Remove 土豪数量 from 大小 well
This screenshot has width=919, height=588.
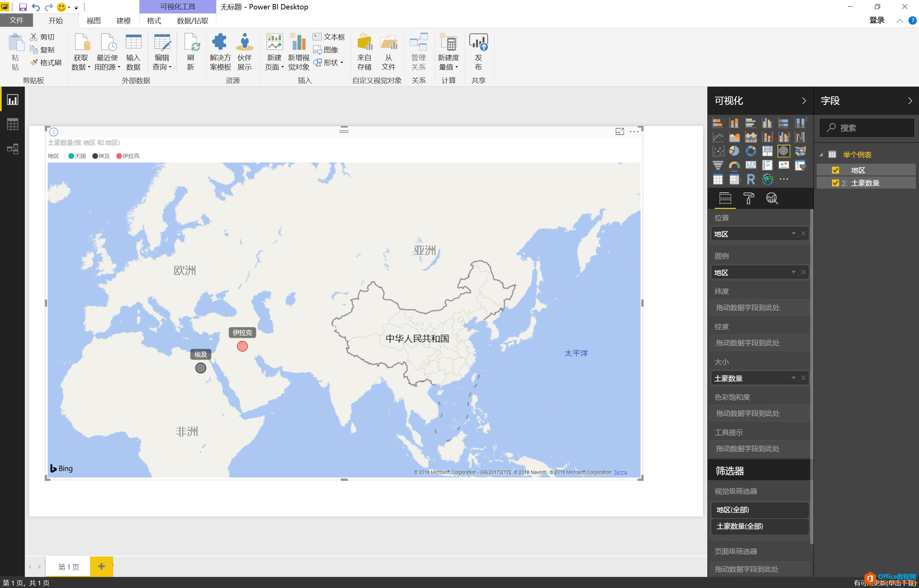click(x=803, y=378)
